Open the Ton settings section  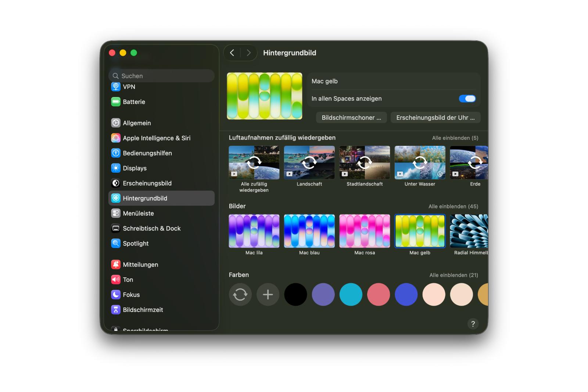pyautogui.click(x=115, y=279)
